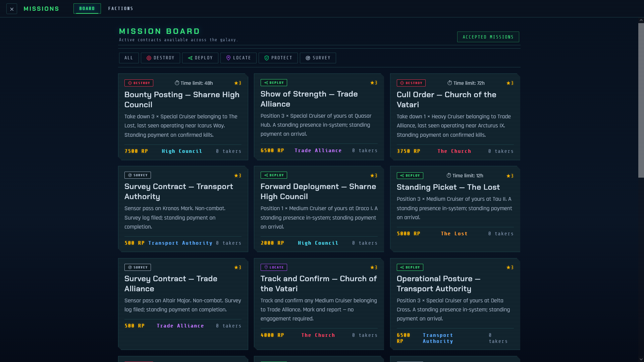Click the 5000 RP reward
The image size is (644, 362).
[x=409, y=234]
